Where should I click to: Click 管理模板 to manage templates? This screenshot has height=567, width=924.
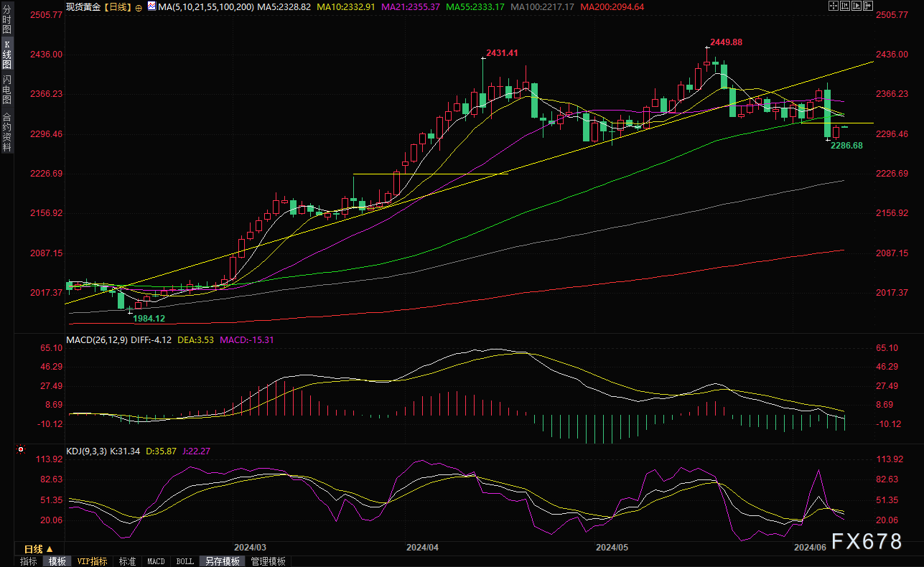click(268, 561)
